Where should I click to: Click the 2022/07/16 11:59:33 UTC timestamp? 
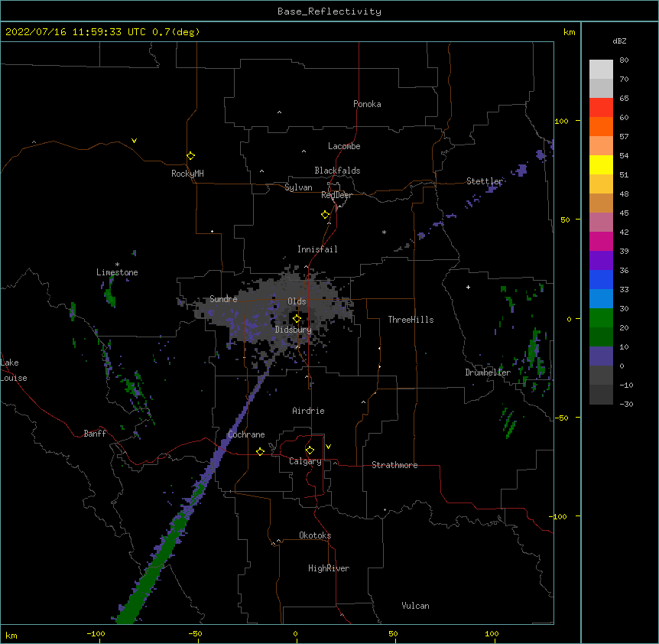[x=76, y=32]
